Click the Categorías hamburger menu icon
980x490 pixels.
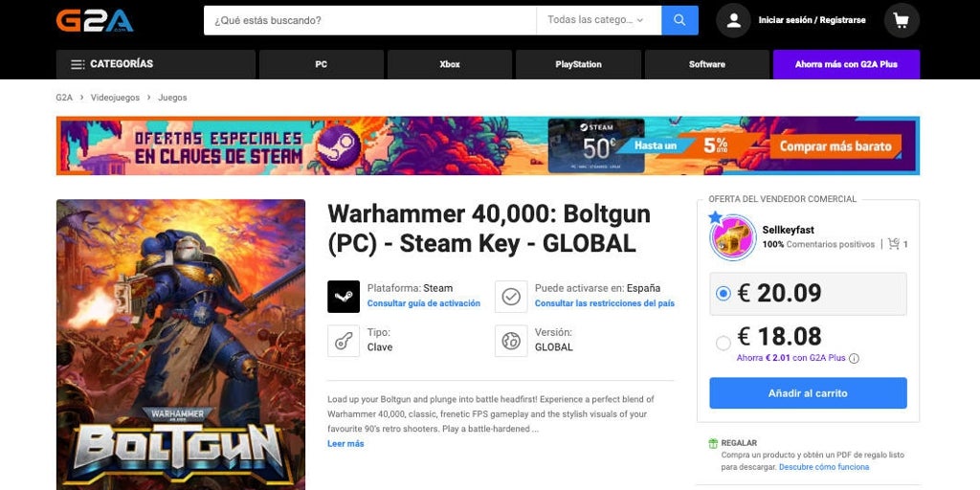[x=78, y=64]
